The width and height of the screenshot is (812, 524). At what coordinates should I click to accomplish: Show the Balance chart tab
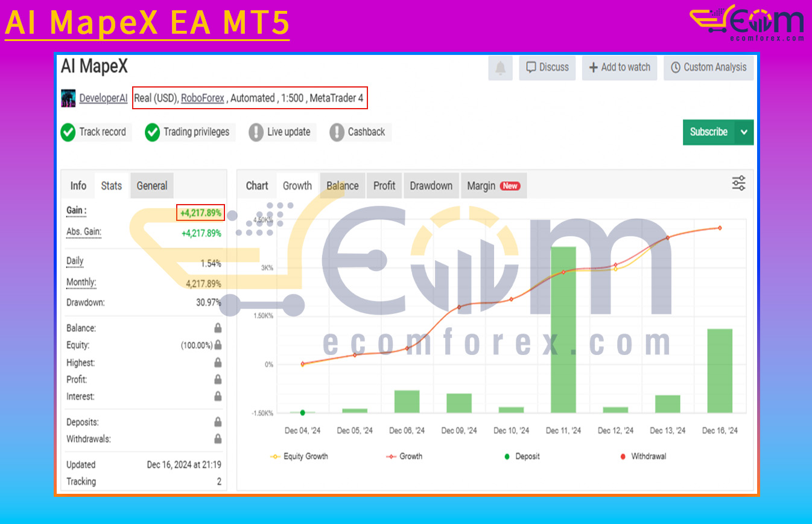343,186
